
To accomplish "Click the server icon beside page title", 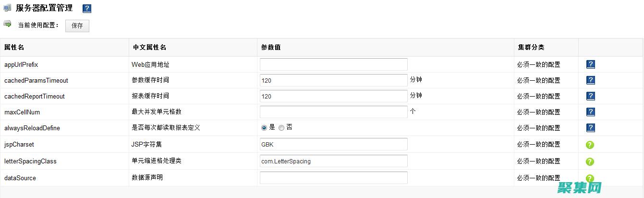I will (x=7, y=8).
